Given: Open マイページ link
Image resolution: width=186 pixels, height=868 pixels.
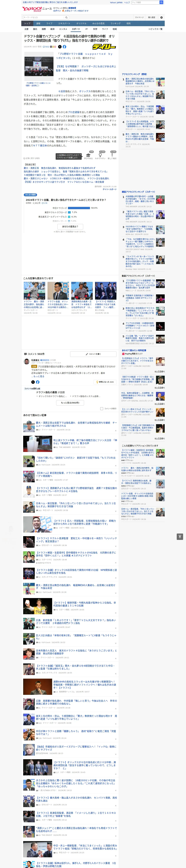Looking at the screenshot, I should (139, 17).
